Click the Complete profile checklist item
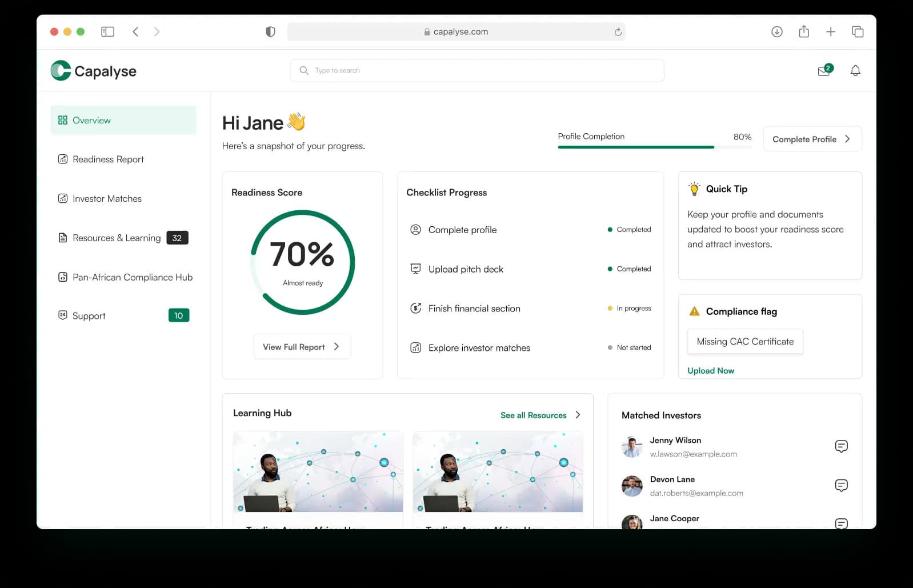The width and height of the screenshot is (913, 588). point(530,230)
